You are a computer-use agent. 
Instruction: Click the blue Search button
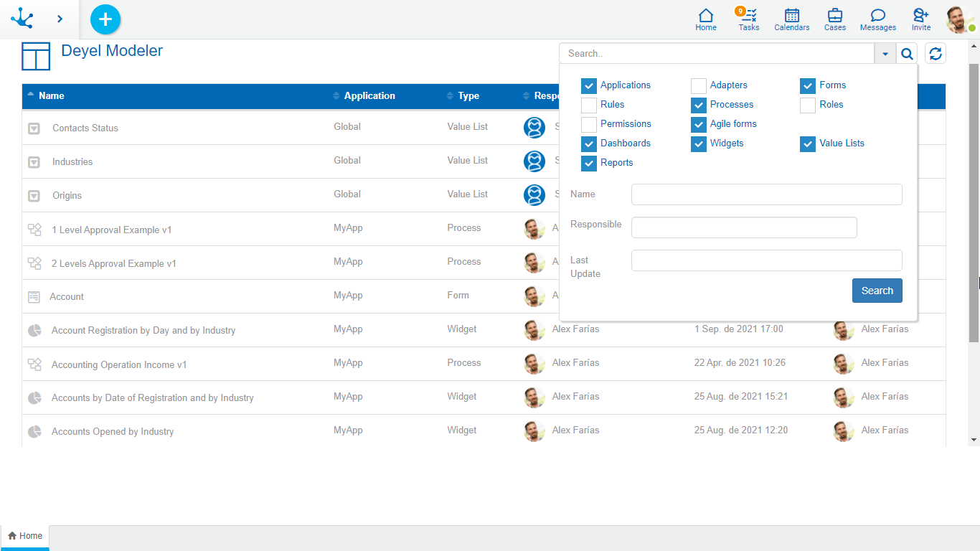coord(877,291)
